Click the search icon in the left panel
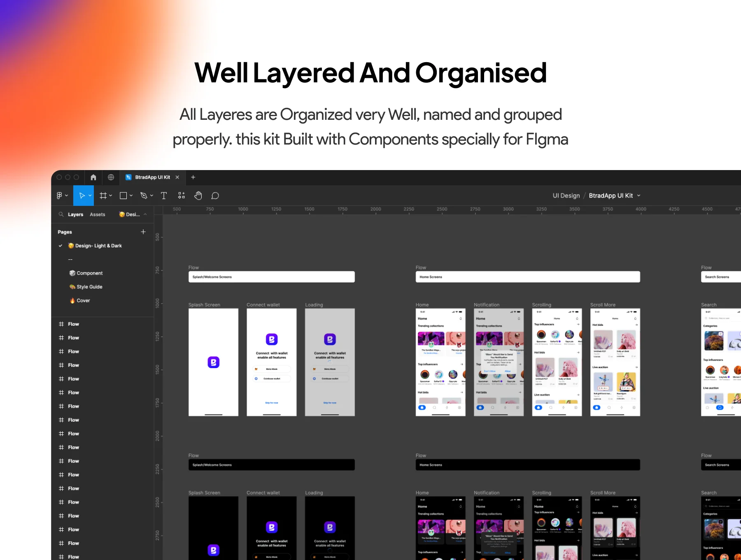 [61, 214]
